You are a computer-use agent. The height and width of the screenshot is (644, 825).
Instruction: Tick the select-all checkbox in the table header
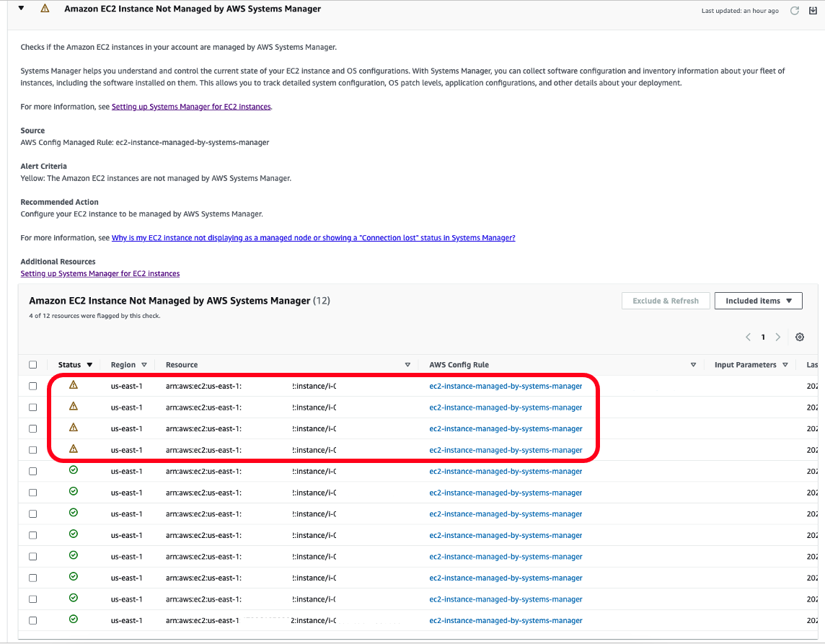click(33, 365)
